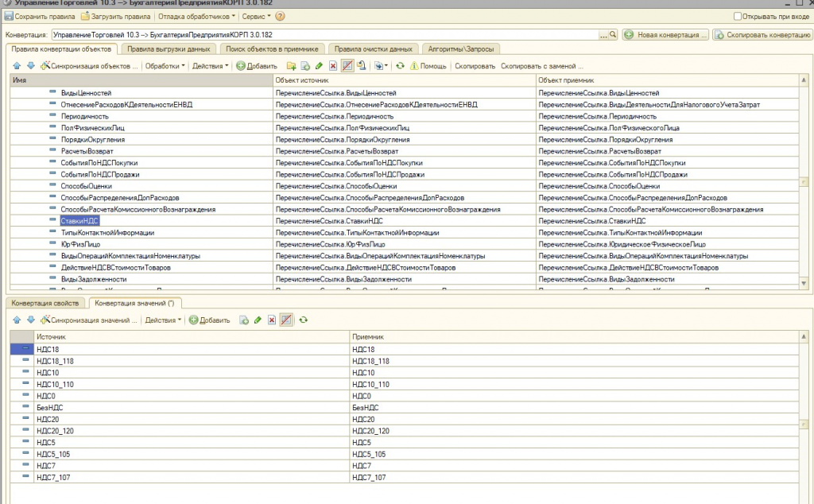Viewport: 814px width, 504px height.
Task: Click Добавить in objects toolbar
Action: tap(257, 66)
